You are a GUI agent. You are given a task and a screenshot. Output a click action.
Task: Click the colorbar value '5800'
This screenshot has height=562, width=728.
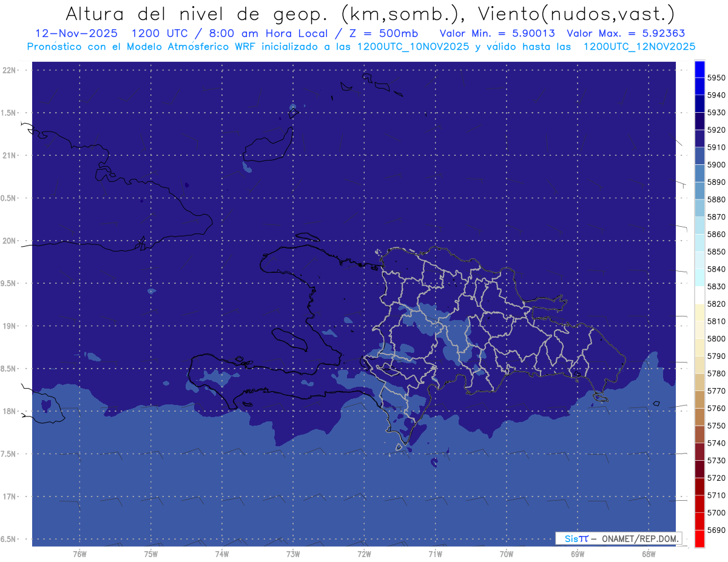pos(716,339)
